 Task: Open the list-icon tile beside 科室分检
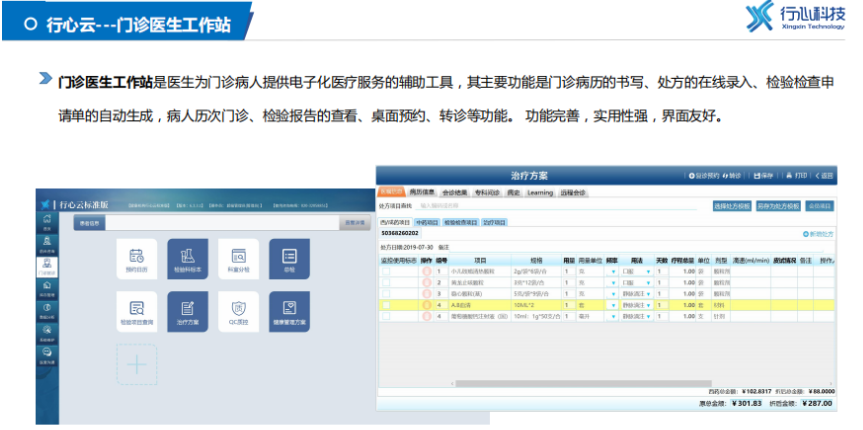click(290, 259)
